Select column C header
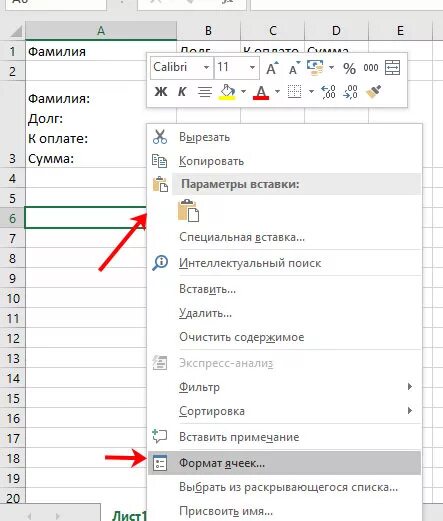 click(273, 31)
